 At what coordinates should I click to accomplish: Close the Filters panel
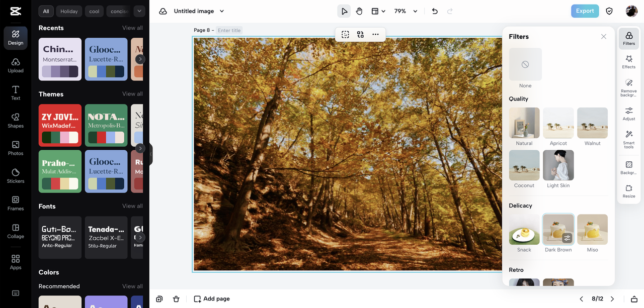(604, 37)
